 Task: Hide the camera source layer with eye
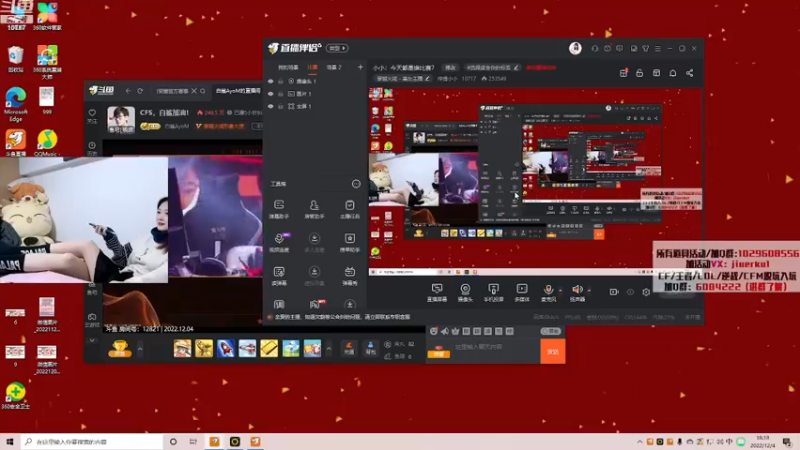click(270, 81)
